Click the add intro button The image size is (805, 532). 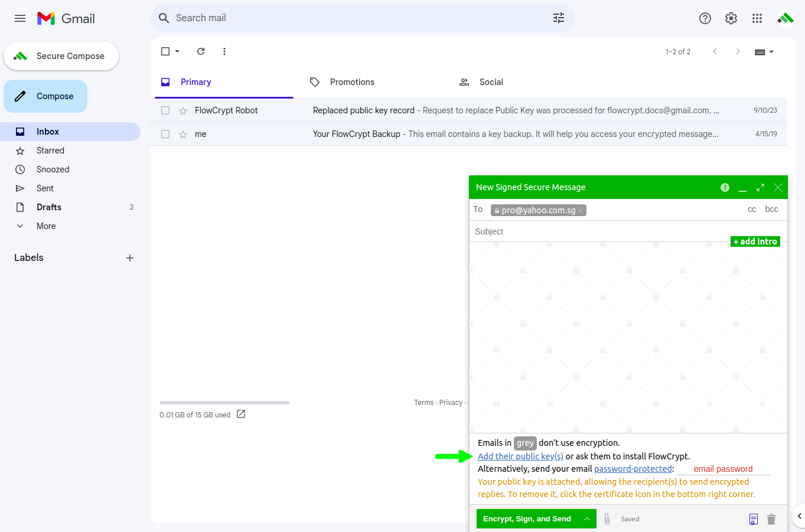[755, 241]
